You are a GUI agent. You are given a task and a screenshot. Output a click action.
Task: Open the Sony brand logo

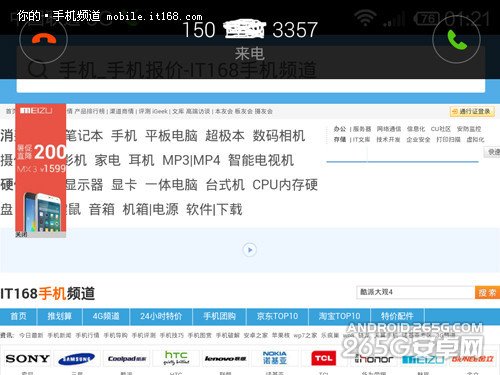[x=27, y=359]
